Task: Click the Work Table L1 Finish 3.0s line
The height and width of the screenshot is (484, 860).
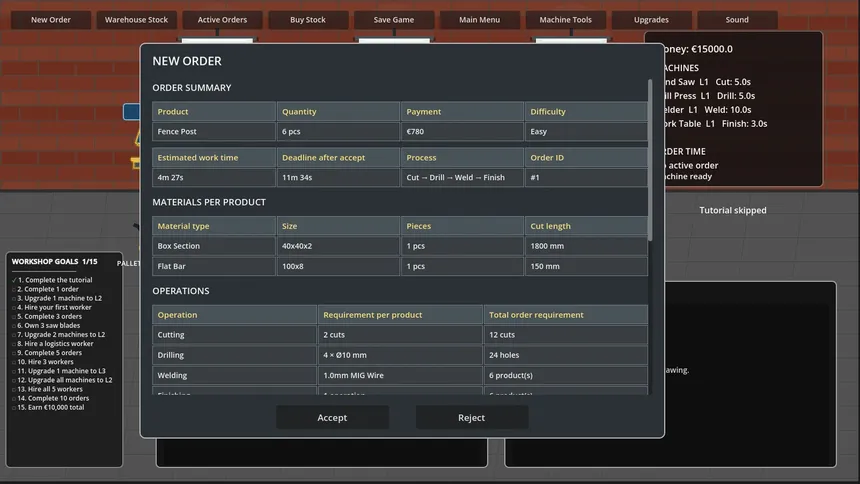Action: (x=716, y=124)
